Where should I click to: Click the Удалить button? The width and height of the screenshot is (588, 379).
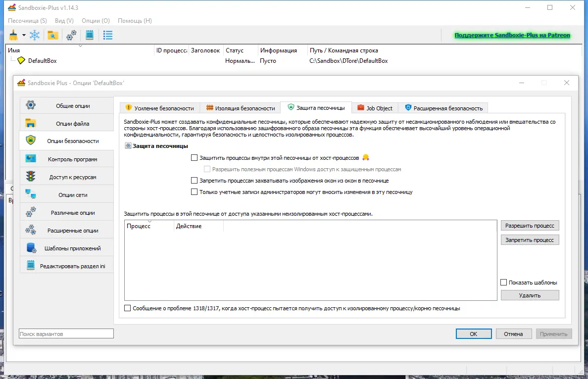coord(530,295)
